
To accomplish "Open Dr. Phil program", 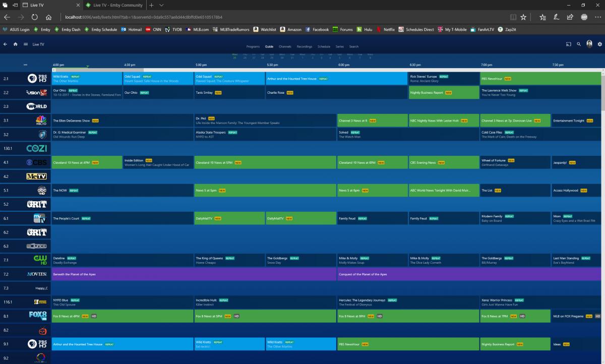I will 265,120.
